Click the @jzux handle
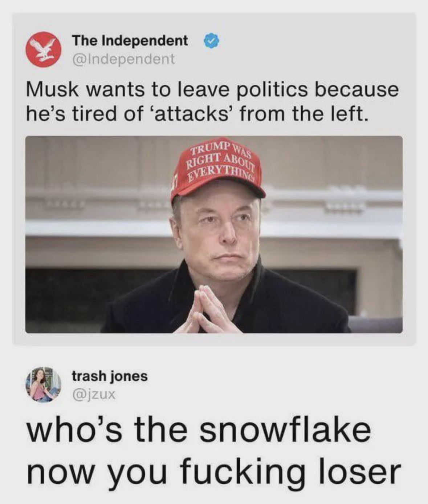Screen dimensions: 428x504 point(94,395)
